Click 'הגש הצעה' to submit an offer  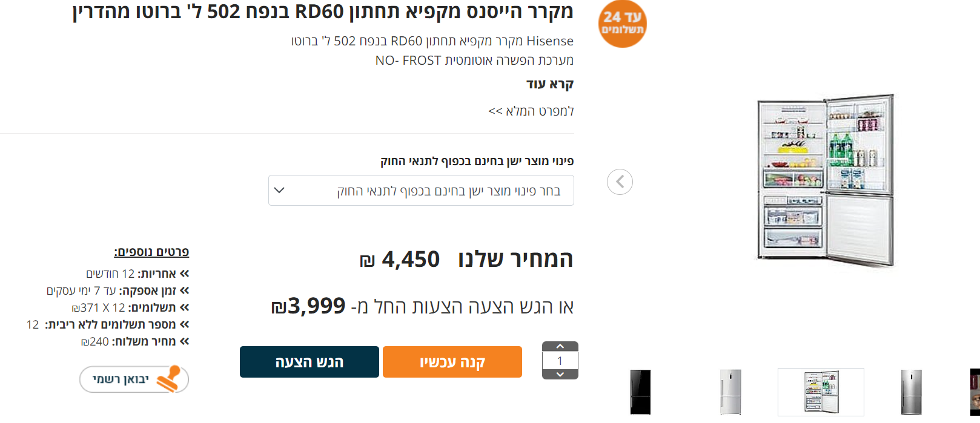coord(309,362)
